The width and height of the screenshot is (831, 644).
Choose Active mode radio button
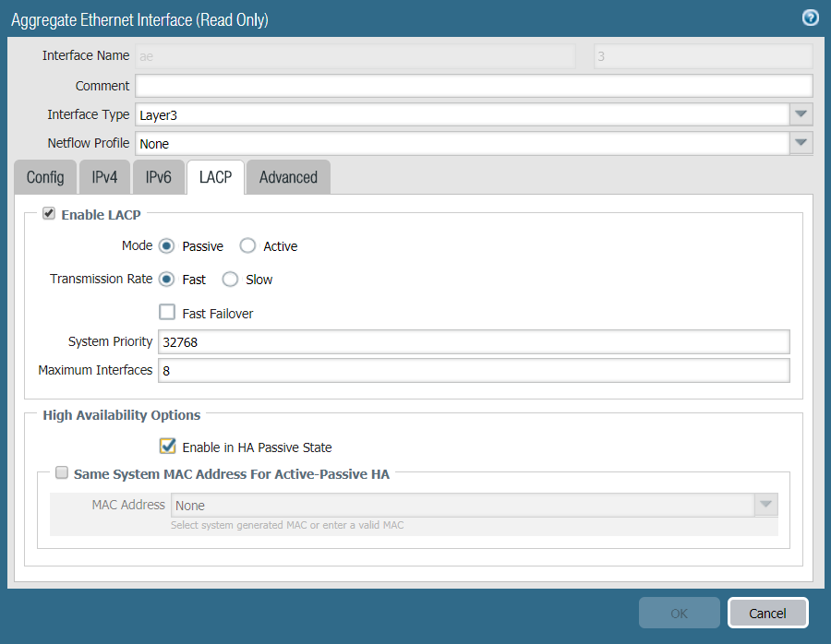coord(247,246)
